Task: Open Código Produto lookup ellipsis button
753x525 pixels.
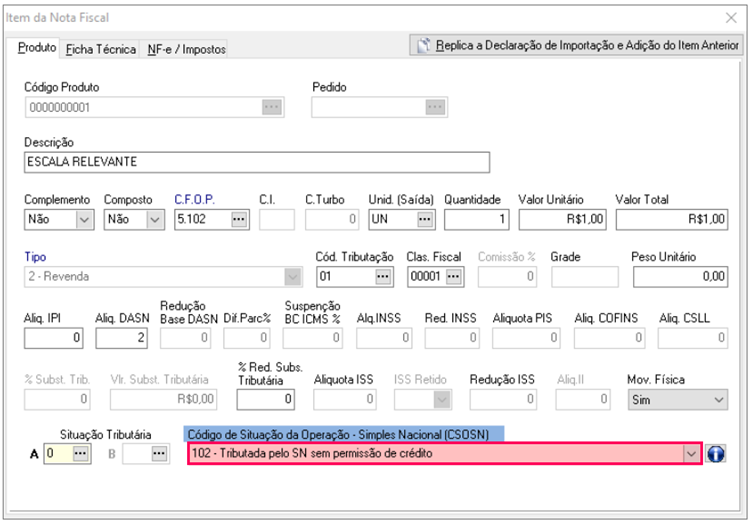Action: pyautogui.click(x=272, y=107)
